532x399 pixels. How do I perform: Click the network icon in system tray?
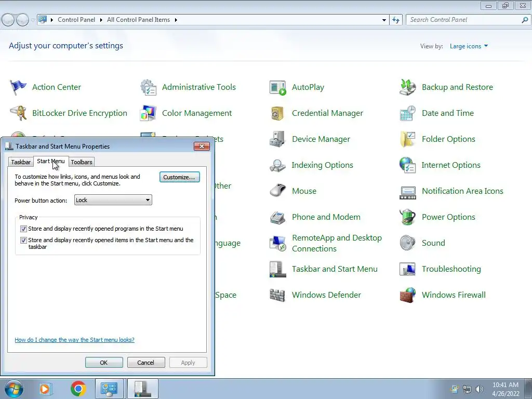click(467, 389)
